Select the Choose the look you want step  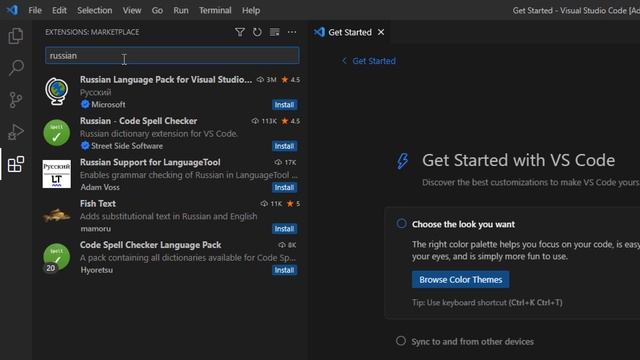[x=463, y=224]
